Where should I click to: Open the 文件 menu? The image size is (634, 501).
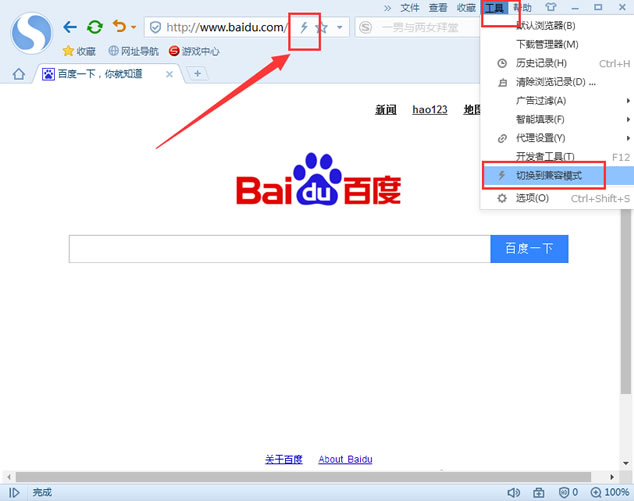click(410, 8)
